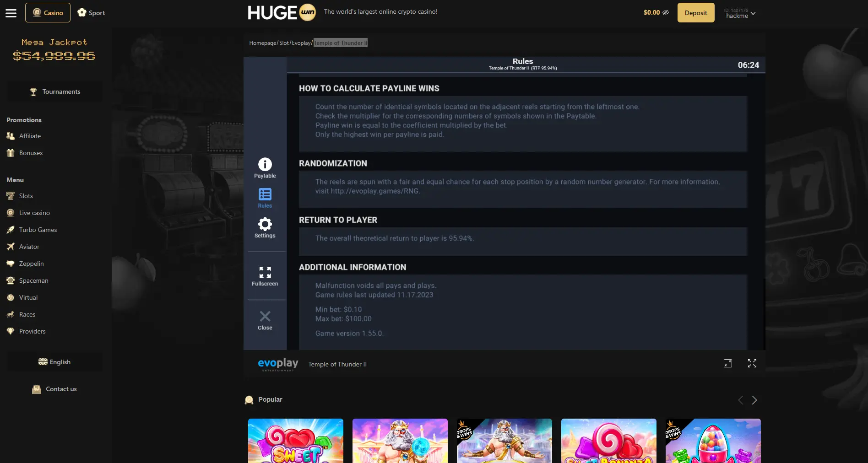
Task: Open the English language selector
Action: point(54,362)
